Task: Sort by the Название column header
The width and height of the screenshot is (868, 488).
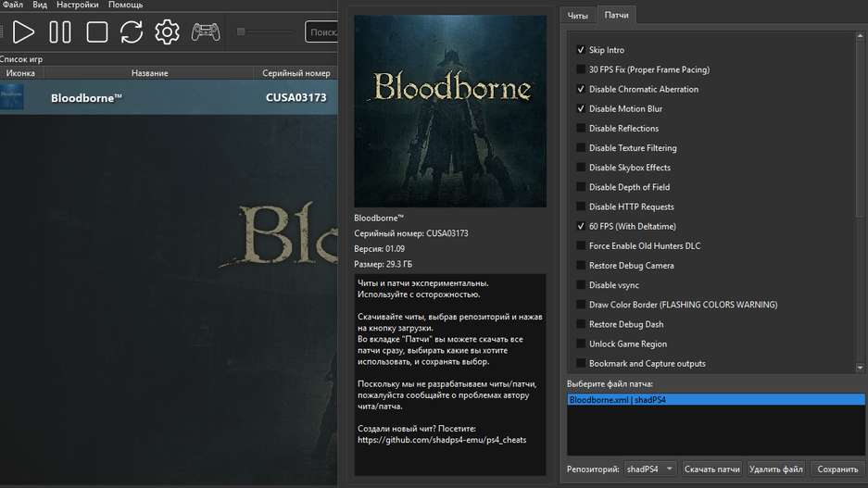Action: [149, 73]
